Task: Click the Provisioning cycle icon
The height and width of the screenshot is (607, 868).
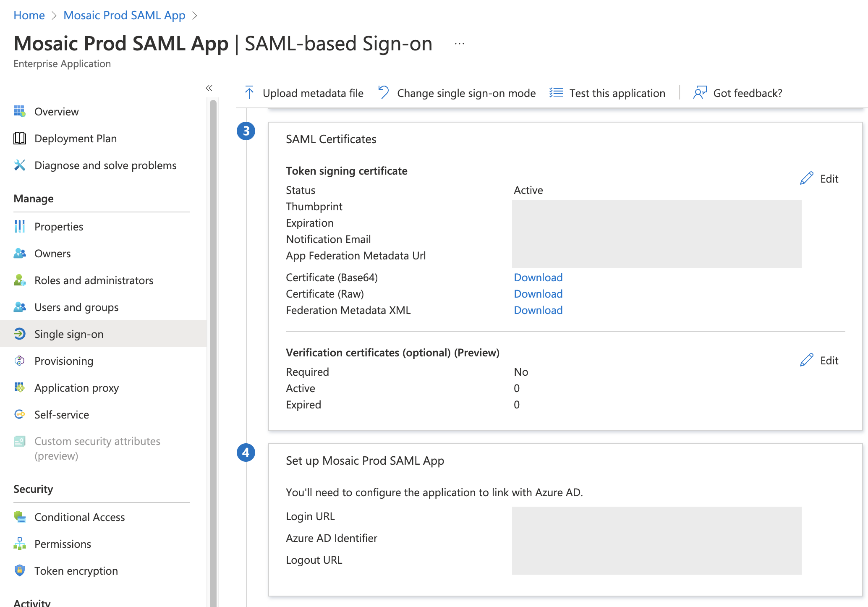Action: [x=19, y=361]
